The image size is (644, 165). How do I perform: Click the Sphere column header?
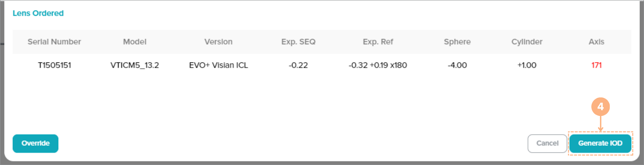coord(457,42)
